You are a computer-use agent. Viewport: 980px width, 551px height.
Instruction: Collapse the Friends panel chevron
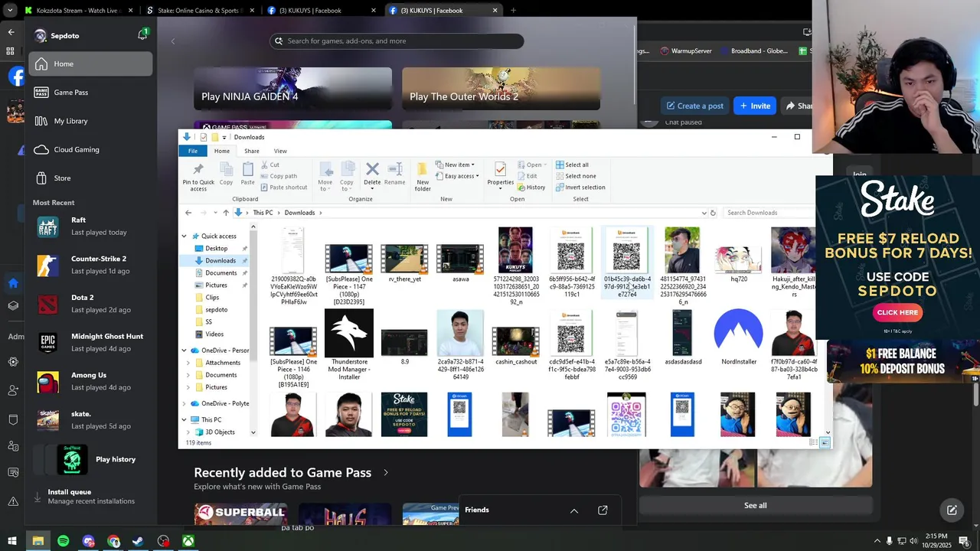[574, 510]
